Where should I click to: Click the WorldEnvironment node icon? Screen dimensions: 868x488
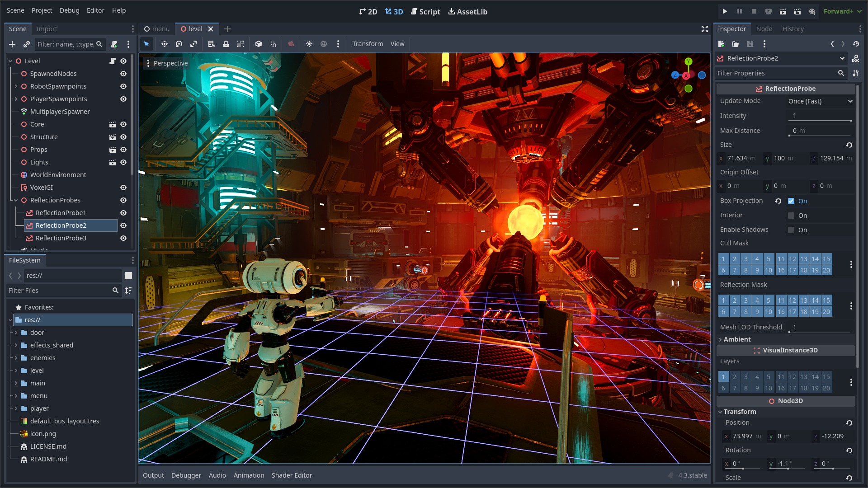(24, 174)
